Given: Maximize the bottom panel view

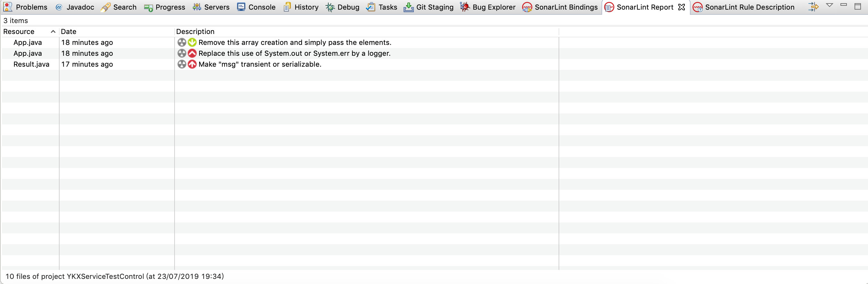Looking at the screenshot, I should (858, 6).
